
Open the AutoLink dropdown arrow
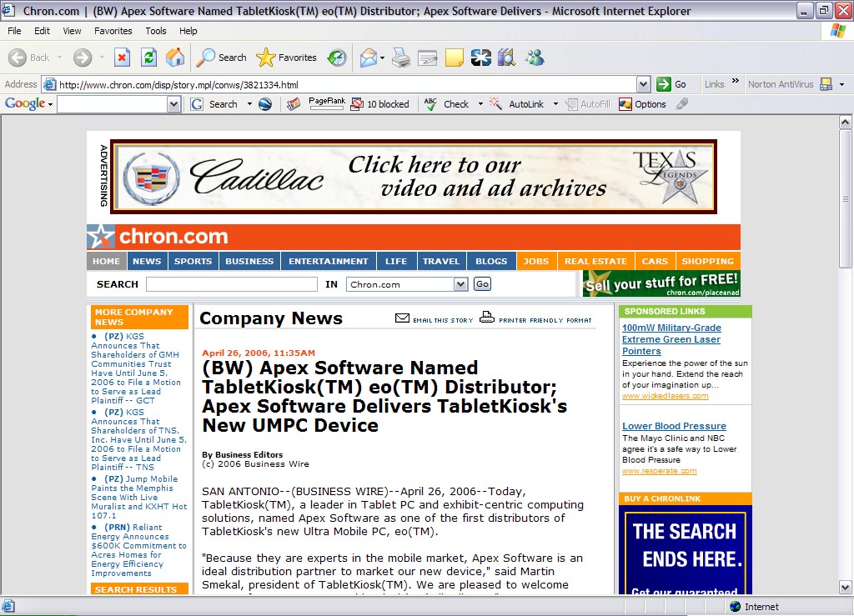pyautogui.click(x=555, y=104)
